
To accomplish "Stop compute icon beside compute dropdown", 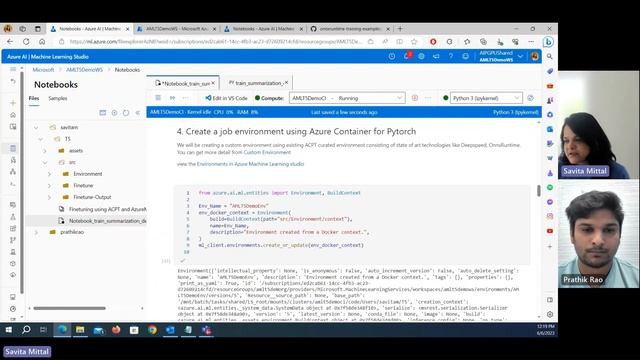I will point(415,98).
